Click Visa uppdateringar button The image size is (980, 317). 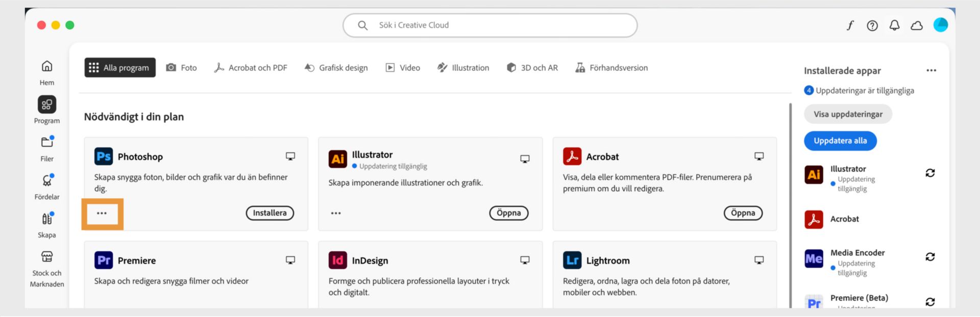point(848,114)
